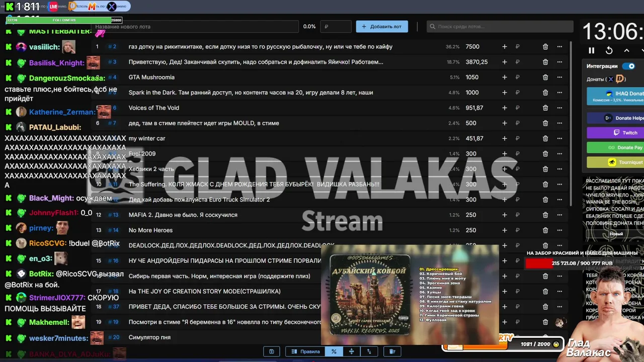Screen dimensions: 644x362
Task: Delete the MOULD playtest lot
Action: pos(545,123)
